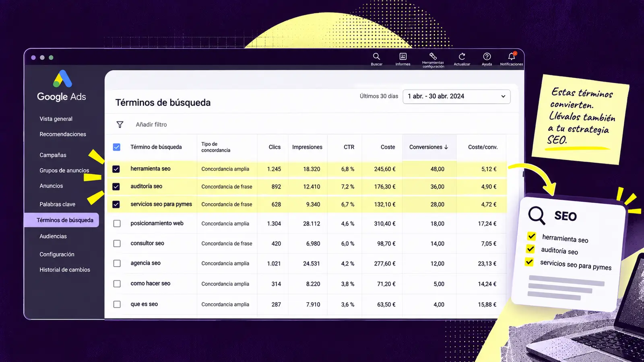Image resolution: width=644 pixels, height=362 pixels.
Task: Click the 23,13 € cost per conversion
Action: click(487, 264)
